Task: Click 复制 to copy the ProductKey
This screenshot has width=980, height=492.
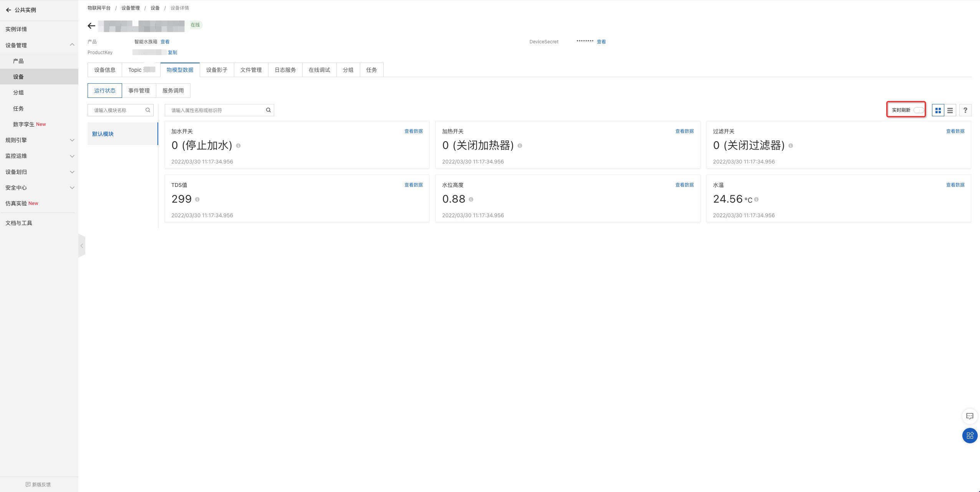Action: point(172,52)
